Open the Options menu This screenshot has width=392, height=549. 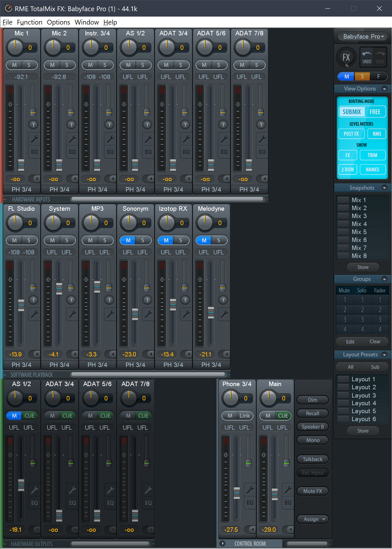coord(58,22)
